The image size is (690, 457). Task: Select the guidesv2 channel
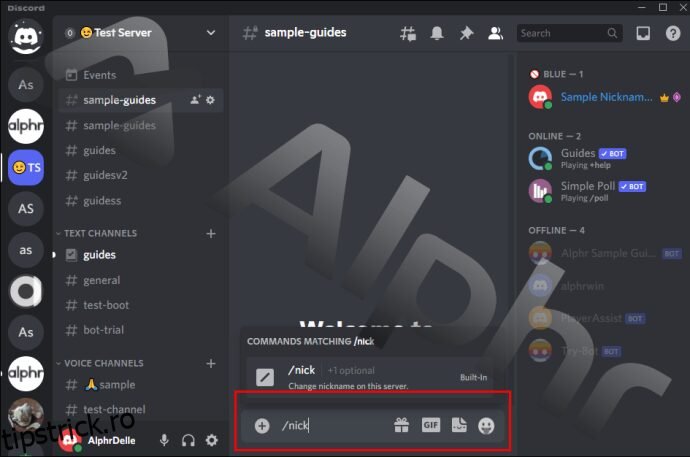pos(140,175)
